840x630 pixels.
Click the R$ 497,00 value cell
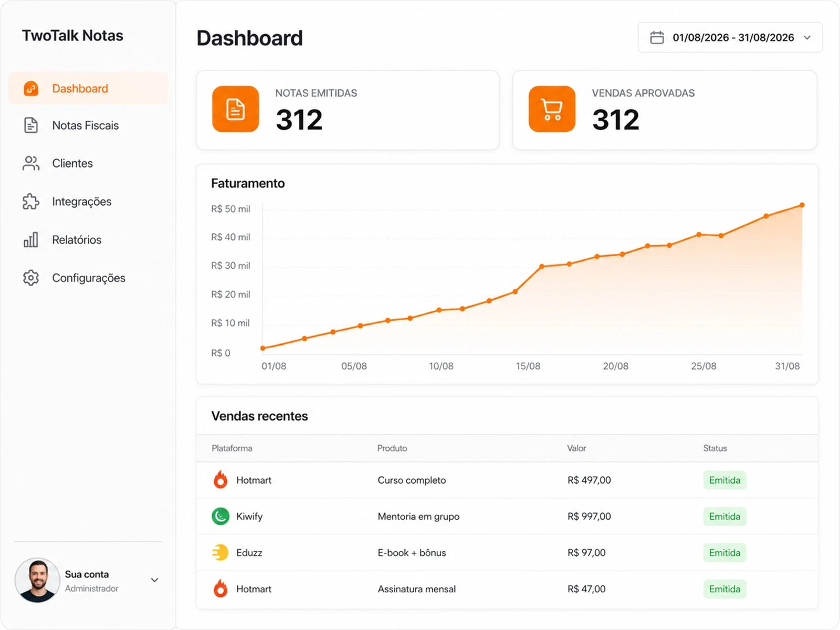pyautogui.click(x=589, y=480)
